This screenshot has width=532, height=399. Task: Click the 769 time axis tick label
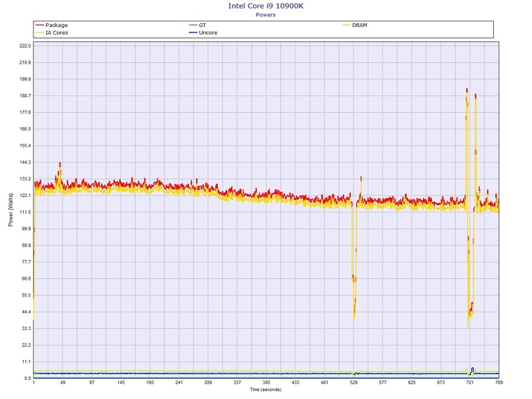[499, 382]
